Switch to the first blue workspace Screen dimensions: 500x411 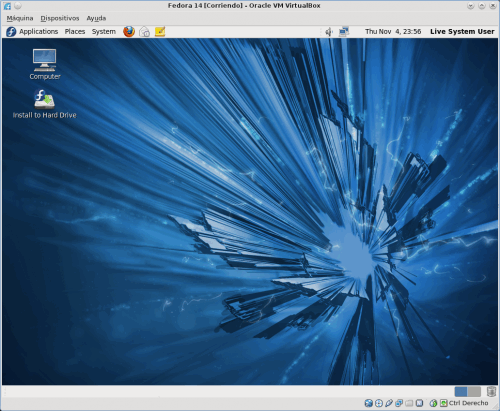(461, 391)
